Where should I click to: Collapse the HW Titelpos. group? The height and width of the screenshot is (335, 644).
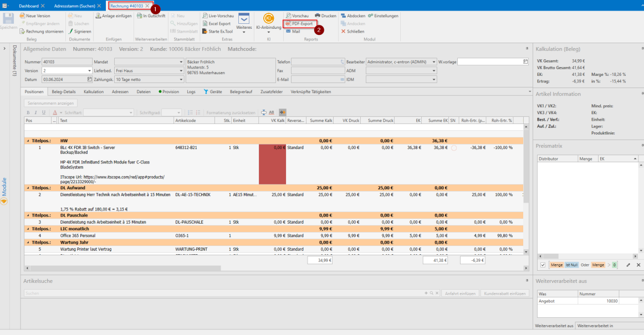[x=28, y=141]
